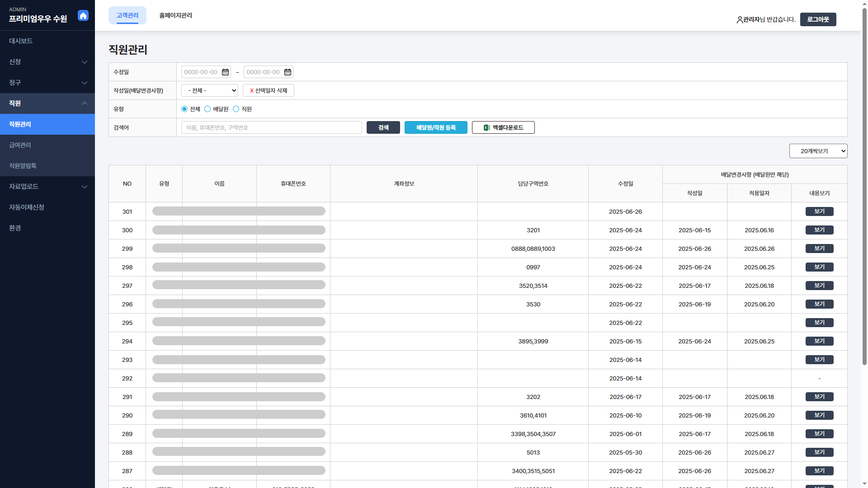Open calendar picker for start date
868x488 pixels.
pos(225,72)
